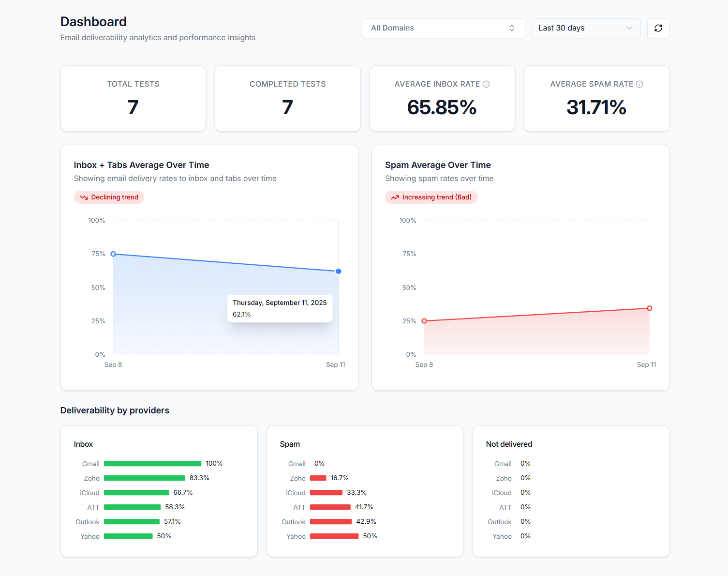The height and width of the screenshot is (576, 728).
Task: Click the Gmail label in the Inbox list
Action: [91, 463]
